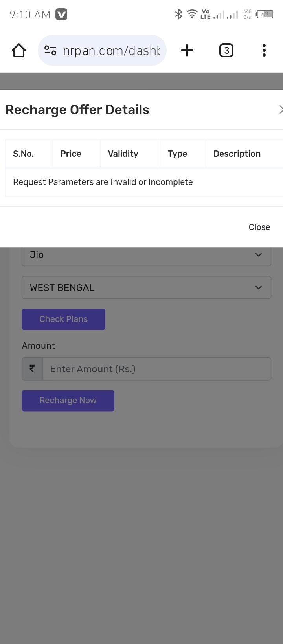Viewport: 283px width, 644px height.
Task: Tap the battery indicator in status bar
Action: [265, 15]
